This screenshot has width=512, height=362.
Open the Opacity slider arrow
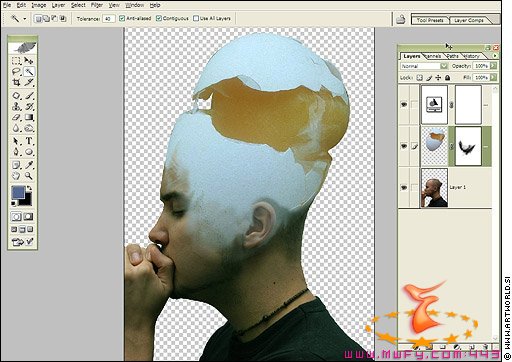pos(493,66)
